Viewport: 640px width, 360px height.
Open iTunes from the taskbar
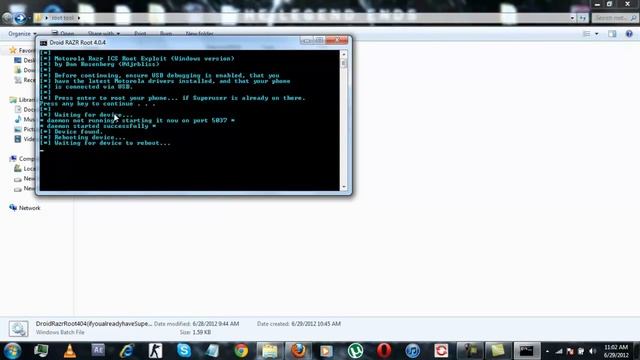click(x=413, y=351)
